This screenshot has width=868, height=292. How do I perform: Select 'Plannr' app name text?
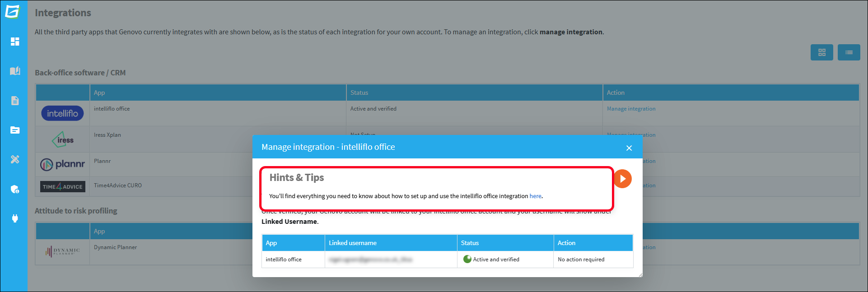pos(102,161)
